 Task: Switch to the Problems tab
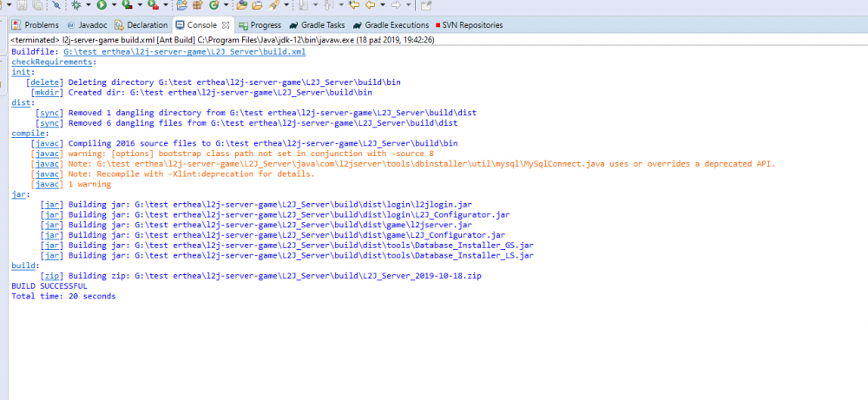tap(36, 25)
